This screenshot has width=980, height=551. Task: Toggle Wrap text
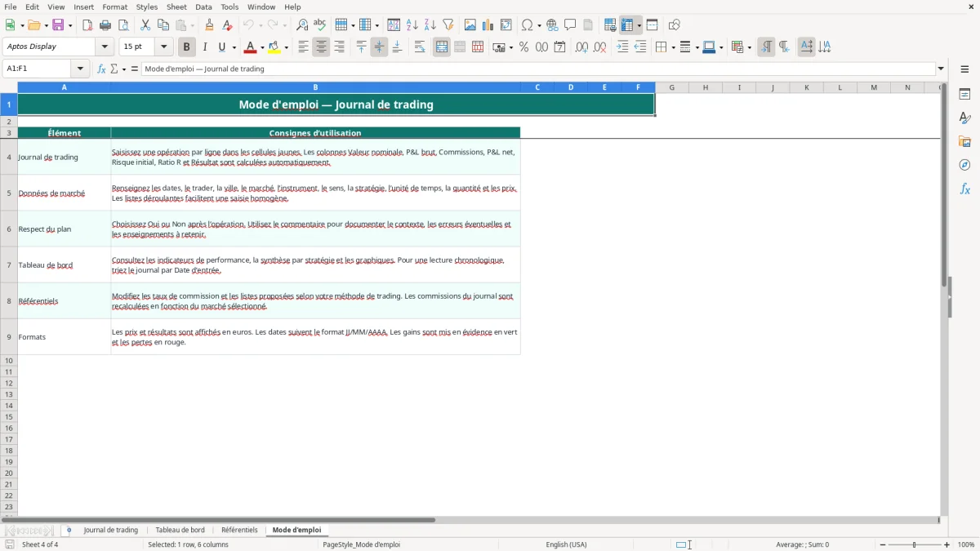420,47
